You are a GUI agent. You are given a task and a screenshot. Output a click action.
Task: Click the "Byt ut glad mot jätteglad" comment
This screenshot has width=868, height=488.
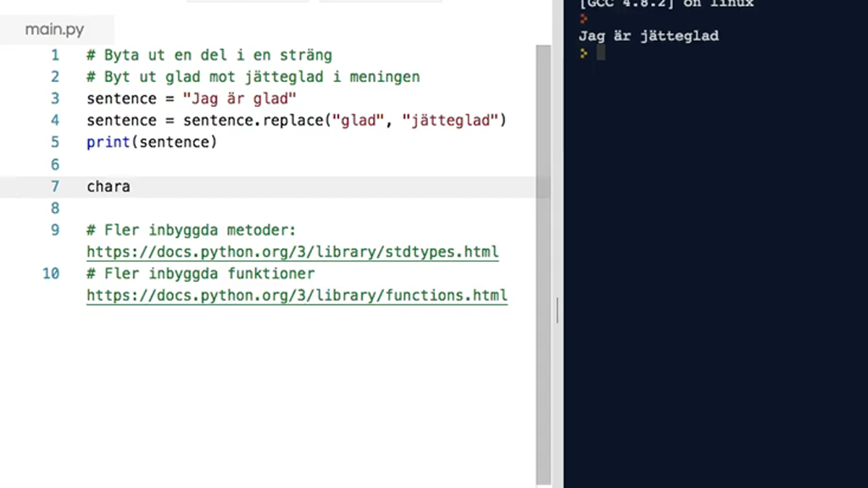(253, 77)
